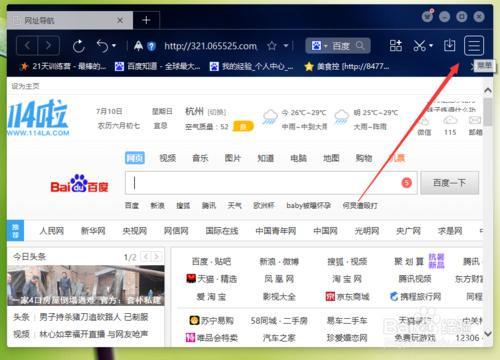Select the 地图 search tab

tap(331, 158)
